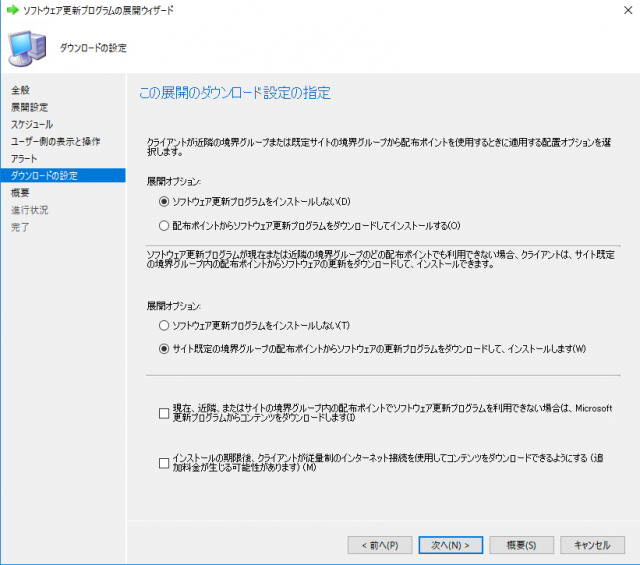Select 配布ポイントからダウンロードしてインストールする(O) radio
The height and width of the screenshot is (565, 640).
pos(165,225)
